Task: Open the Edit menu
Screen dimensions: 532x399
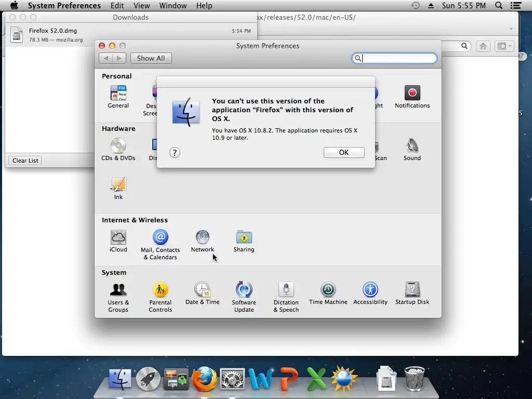Action: (x=117, y=5)
